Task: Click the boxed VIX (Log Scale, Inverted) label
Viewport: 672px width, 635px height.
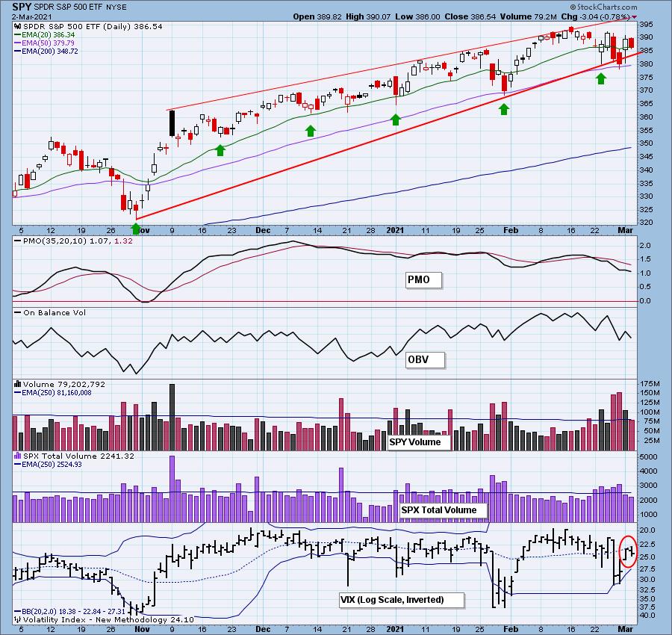Action: [402, 600]
